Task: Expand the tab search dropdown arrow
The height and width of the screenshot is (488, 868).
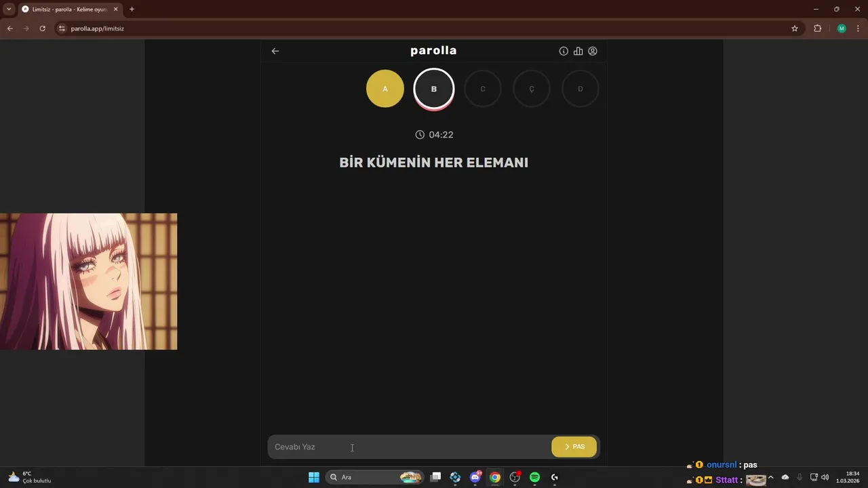Action: point(9,9)
